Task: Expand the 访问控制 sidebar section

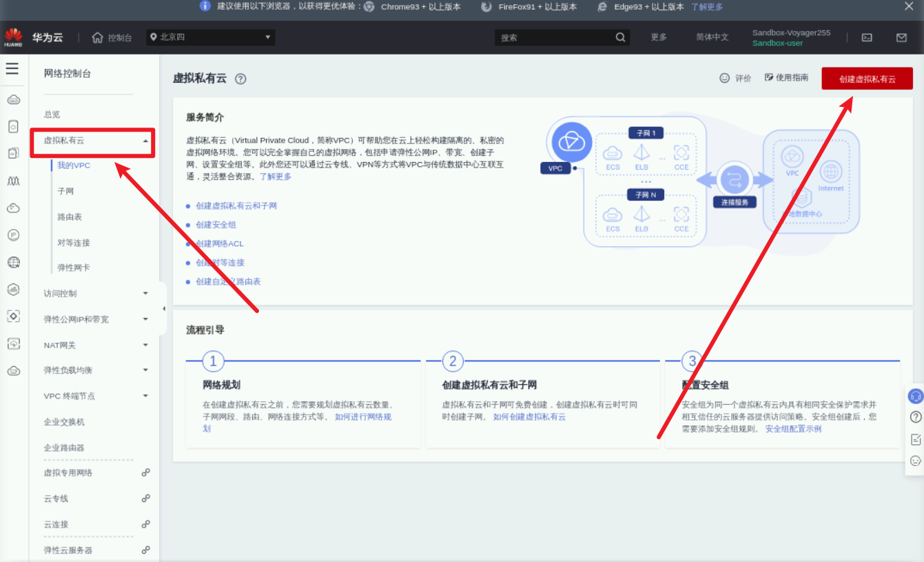Action: pos(145,293)
